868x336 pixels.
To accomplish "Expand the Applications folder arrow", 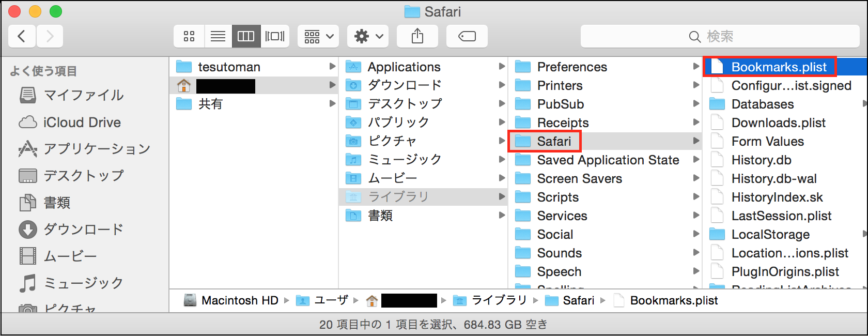I will 502,66.
